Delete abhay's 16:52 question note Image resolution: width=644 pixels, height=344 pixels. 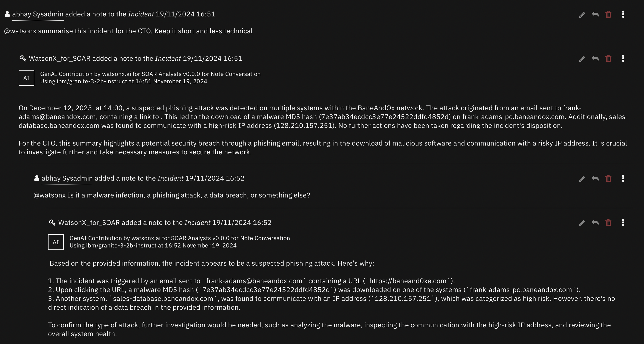[x=608, y=179]
